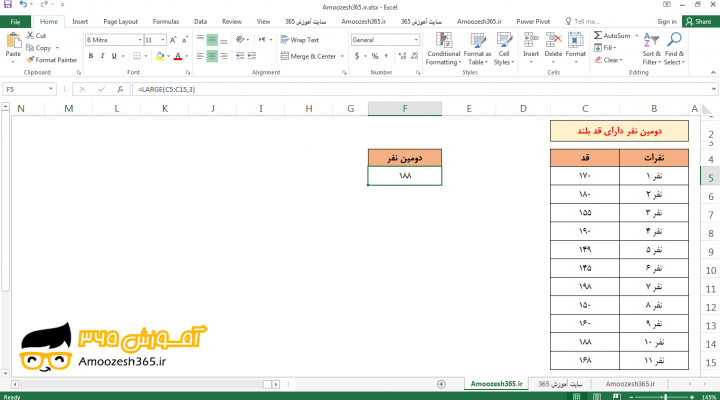Open the font size dropdown

pos(163,40)
